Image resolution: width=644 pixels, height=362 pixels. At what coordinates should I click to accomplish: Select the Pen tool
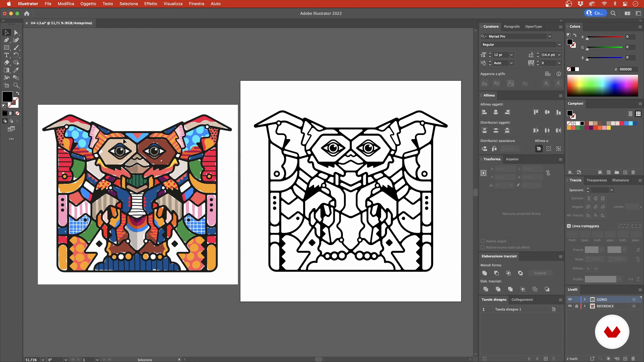pyautogui.click(x=7, y=40)
